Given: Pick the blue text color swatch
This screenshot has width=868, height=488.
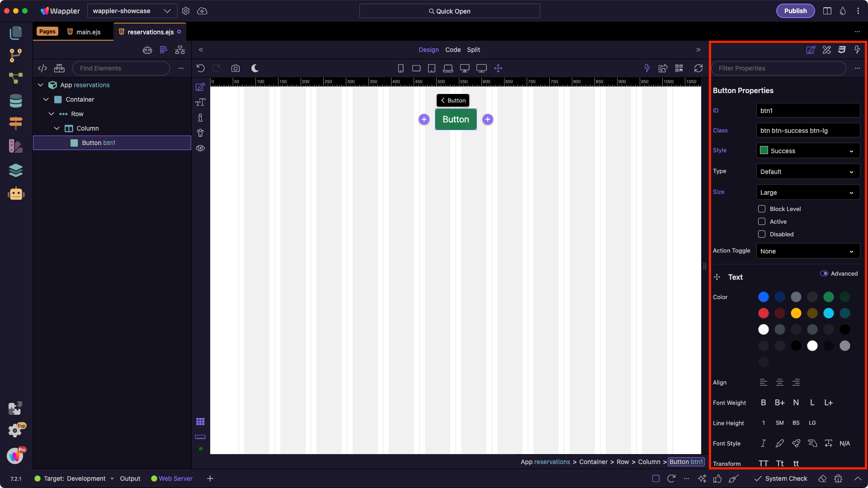Looking at the screenshot, I should (763, 297).
